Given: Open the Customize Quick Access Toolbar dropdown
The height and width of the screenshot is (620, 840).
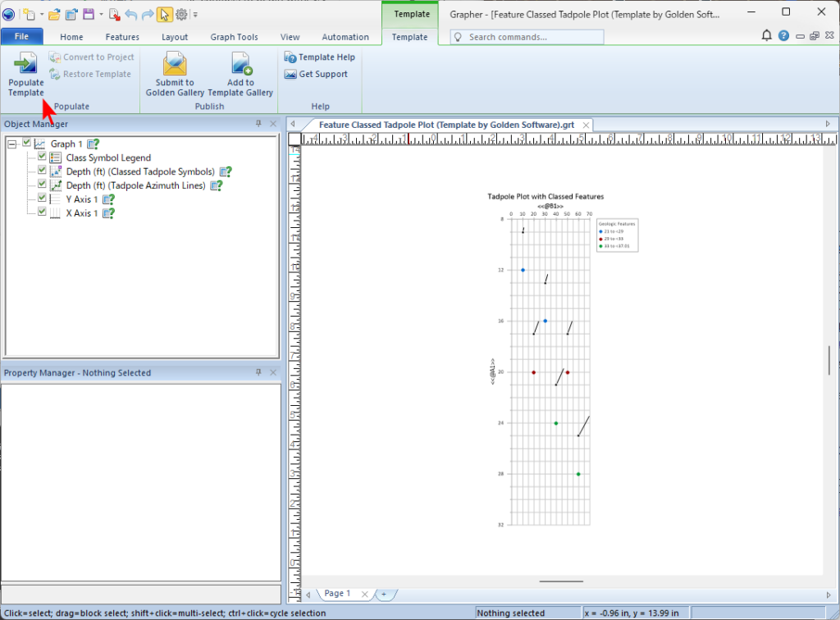Looking at the screenshot, I should (x=195, y=15).
